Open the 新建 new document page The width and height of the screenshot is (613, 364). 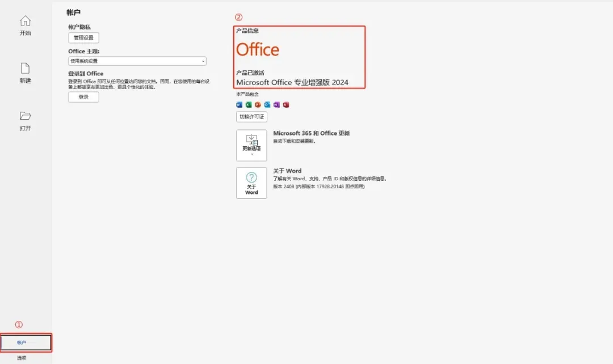26,73
